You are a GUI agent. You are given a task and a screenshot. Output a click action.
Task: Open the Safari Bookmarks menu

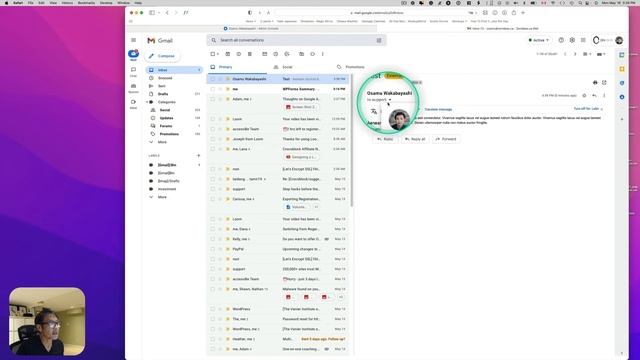coord(87,3)
